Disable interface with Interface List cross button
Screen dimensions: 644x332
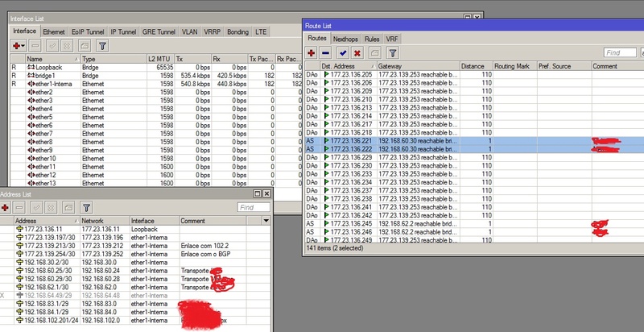(x=67, y=45)
